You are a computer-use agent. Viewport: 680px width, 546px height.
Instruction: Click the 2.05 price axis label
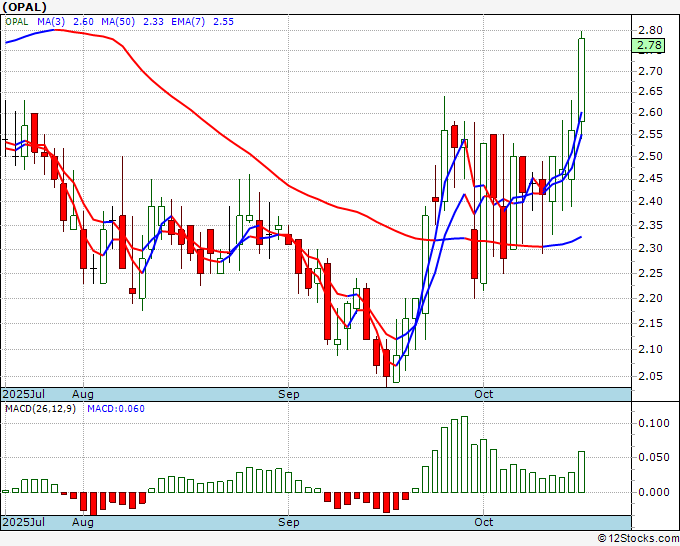coord(651,376)
